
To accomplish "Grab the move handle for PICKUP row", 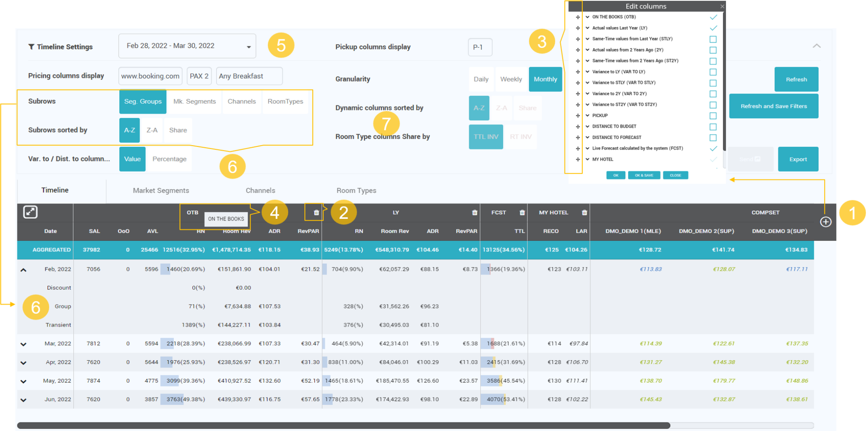I will pyautogui.click(x=578, y=116).
